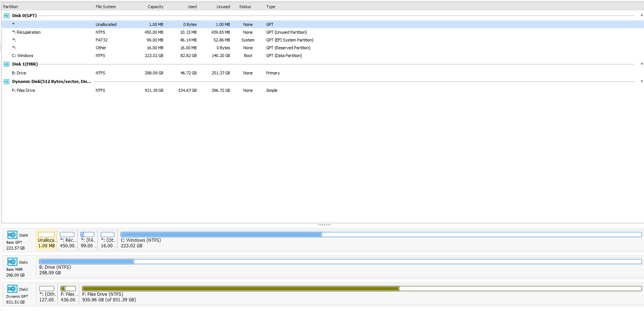The image size is (644, 311).
Task: Click the splitter handle above the disk map
Action: [x=324, y=224]
